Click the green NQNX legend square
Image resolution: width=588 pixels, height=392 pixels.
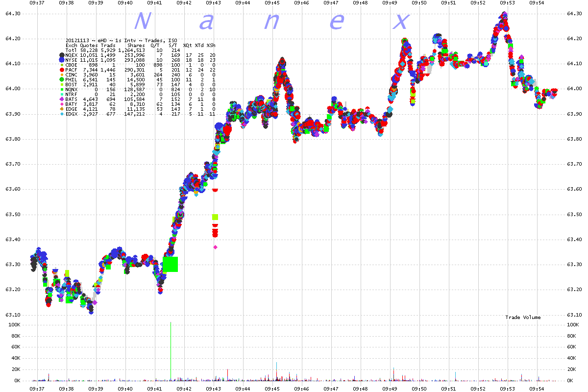(x=61, y=89)
